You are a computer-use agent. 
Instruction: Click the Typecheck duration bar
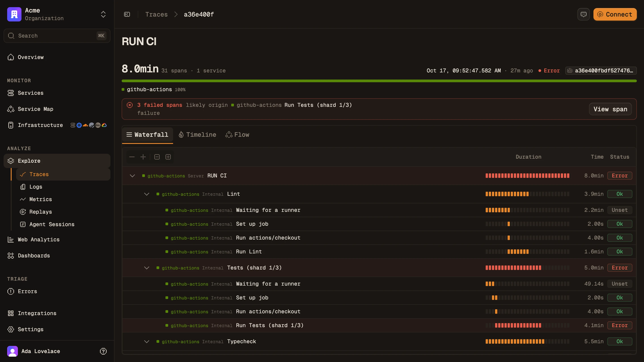(x=527, y=341)
